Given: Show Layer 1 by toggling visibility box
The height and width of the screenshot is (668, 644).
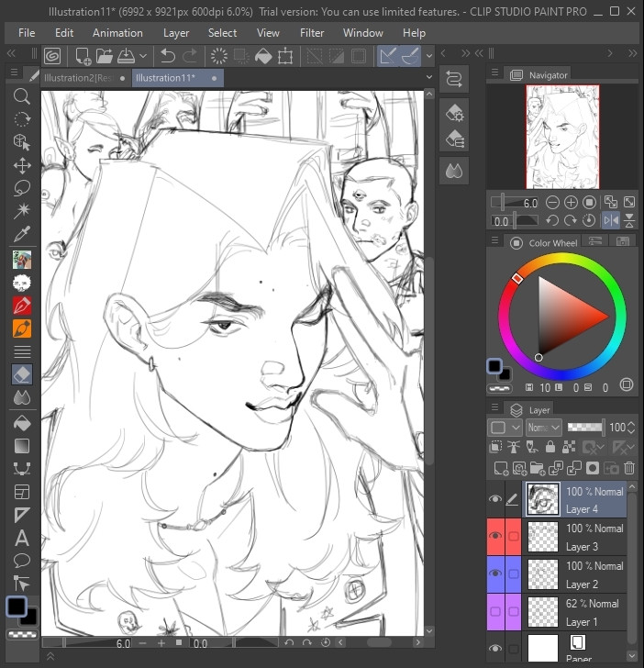Looking at the screenshot, I should tap(495, 611).
